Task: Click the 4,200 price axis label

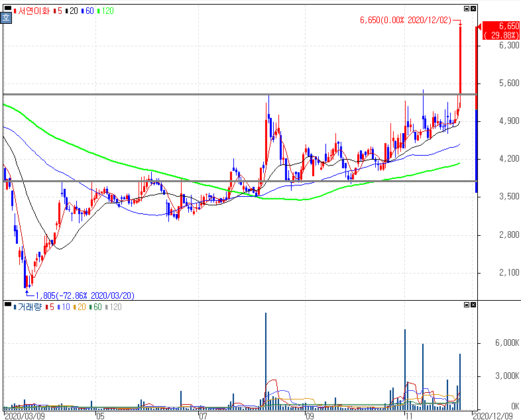Action: click(x=509, y=159)
